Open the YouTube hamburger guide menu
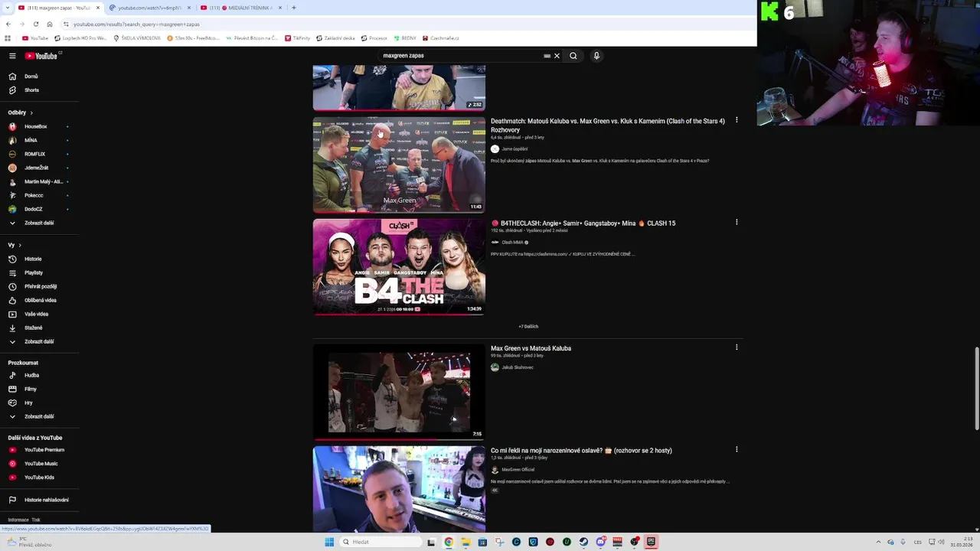The width and height of the screenshot is (980, 551). (x=12, y=56)
